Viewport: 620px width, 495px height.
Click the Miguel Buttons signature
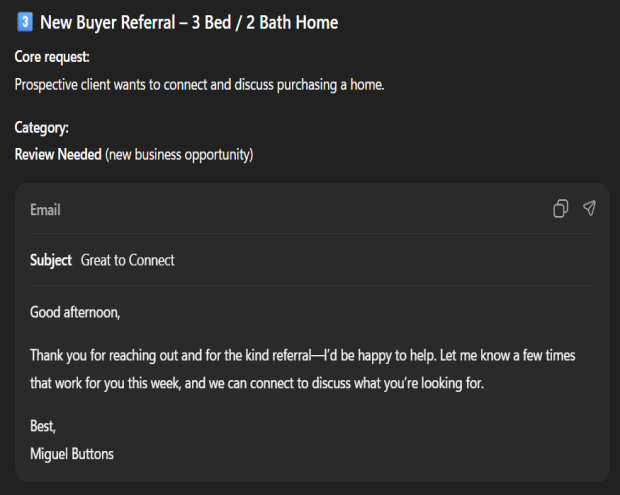72,454
